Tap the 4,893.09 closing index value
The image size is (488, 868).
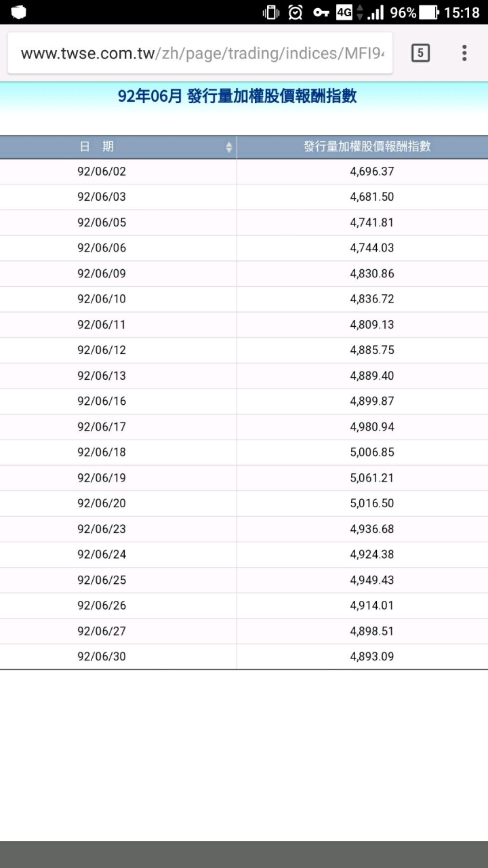372,656
